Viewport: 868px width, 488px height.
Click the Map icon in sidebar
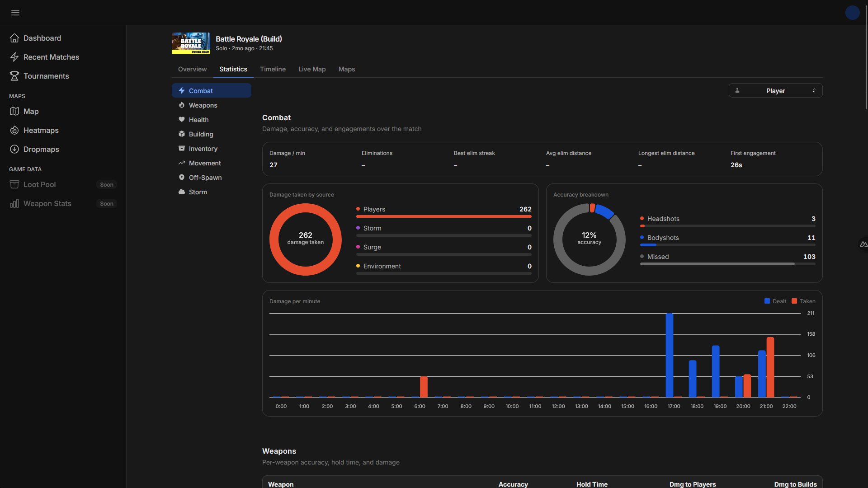[14, 111]
